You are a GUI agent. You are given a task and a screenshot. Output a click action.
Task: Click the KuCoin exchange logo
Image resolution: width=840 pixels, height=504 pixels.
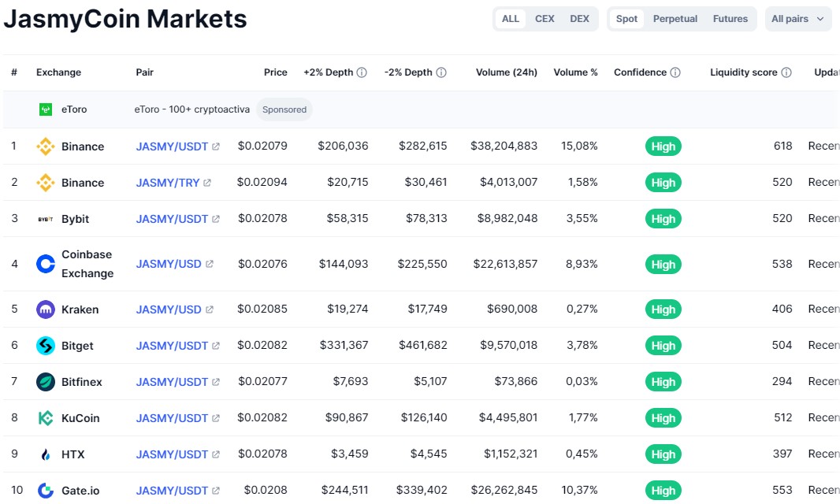(46, 418)
